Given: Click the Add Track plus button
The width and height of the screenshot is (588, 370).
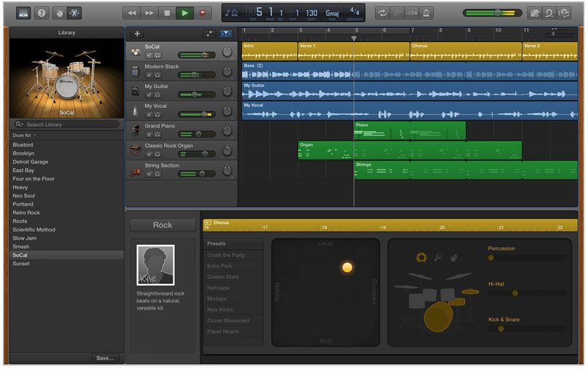Looking at the screenshot, I should (x=137, y=34).
